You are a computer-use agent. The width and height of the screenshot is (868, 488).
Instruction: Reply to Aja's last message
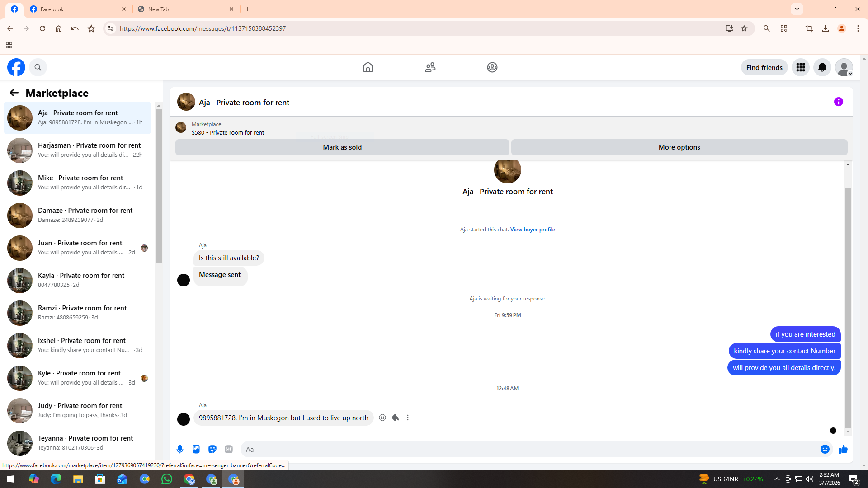click(x=395, y=418)
